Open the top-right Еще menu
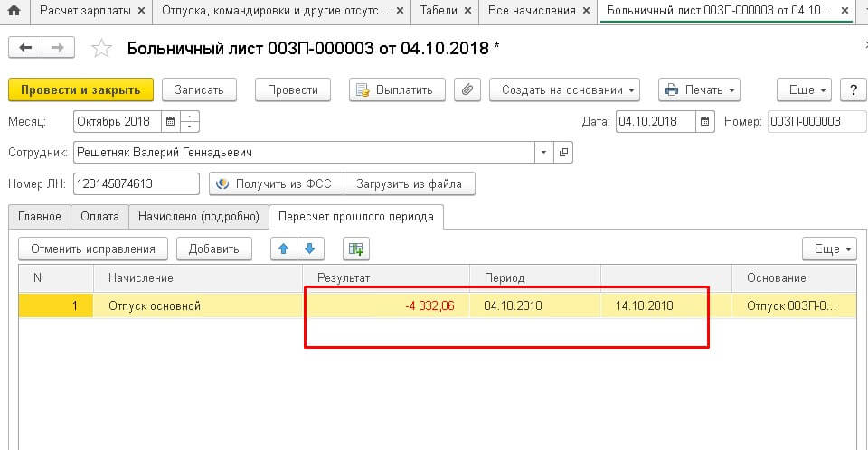This screenshot has height=450, width=868. point(803,89)
